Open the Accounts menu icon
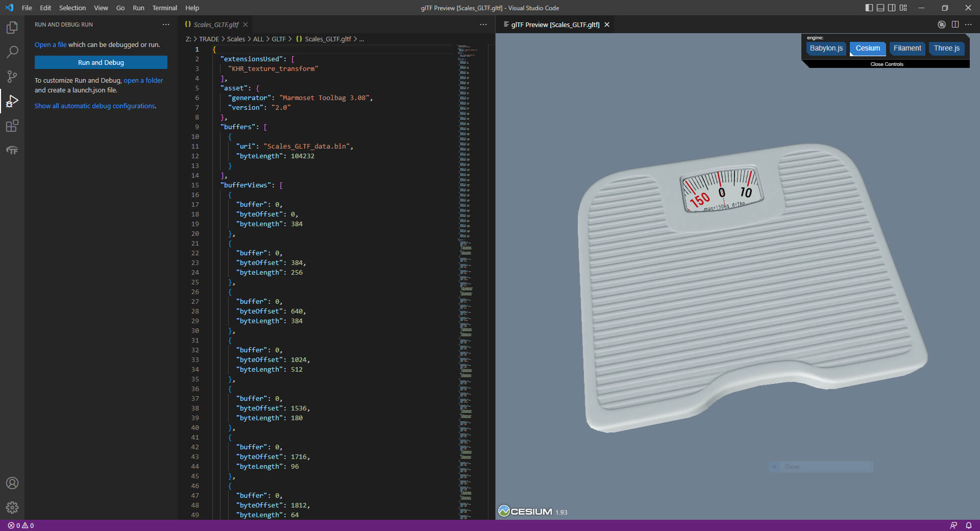This screenshot has height=531, width=980. pyautogui.click(x=12, y=483)
